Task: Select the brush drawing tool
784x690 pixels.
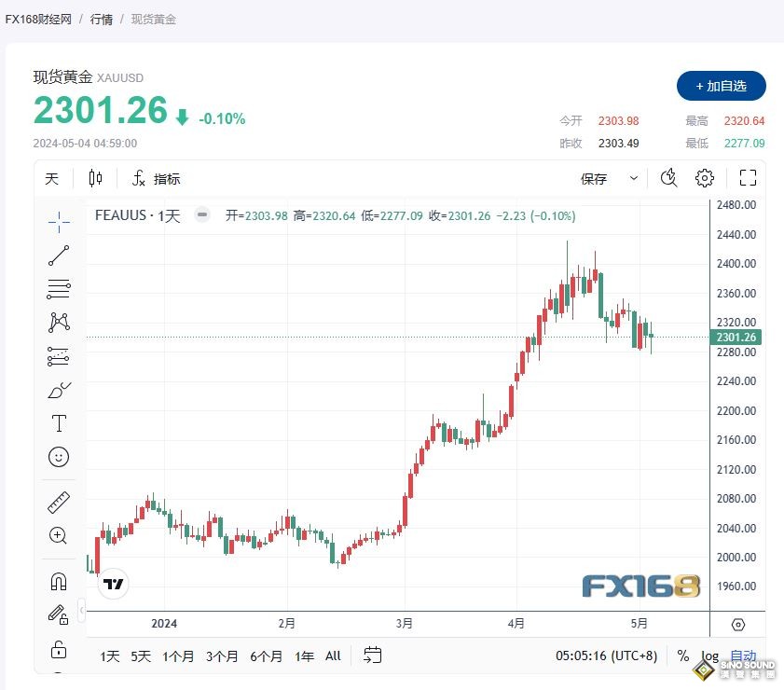Action: 59,390
